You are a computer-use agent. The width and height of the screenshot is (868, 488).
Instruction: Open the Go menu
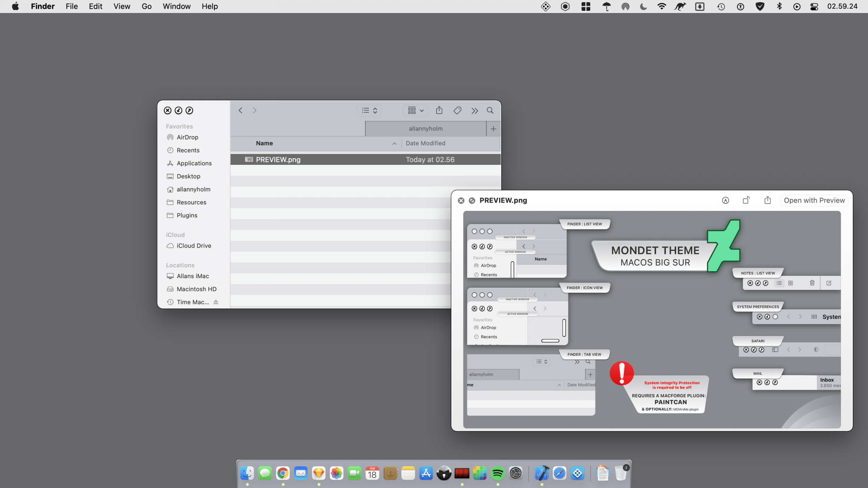[x=147, y=7]
